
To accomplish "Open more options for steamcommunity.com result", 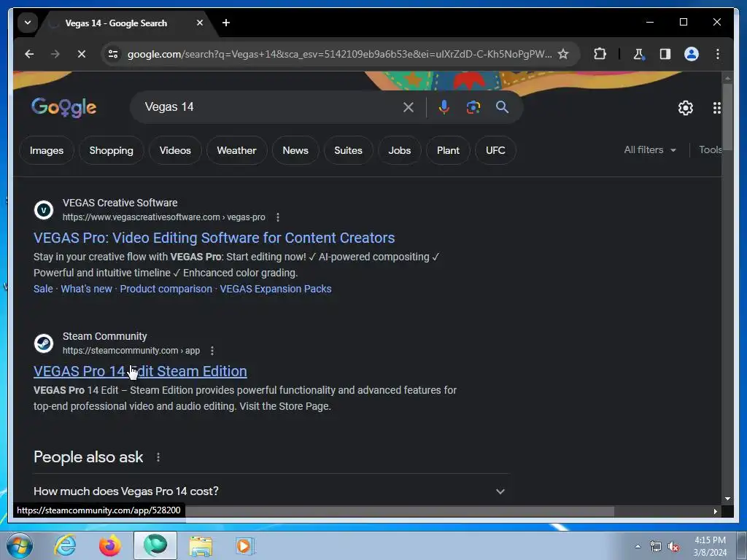I will coord(212,351).
